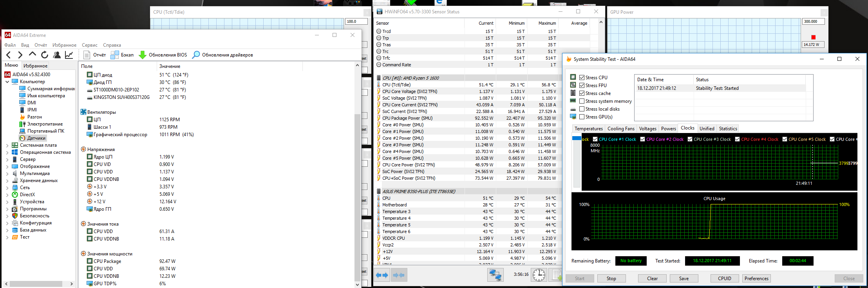Open Preferences in stability test window
This screenshot has height=288, width=868.
tap(757, 279)
